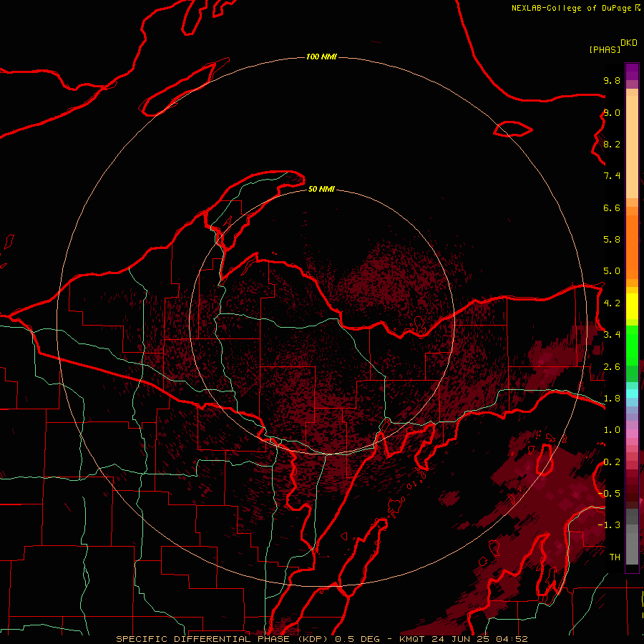
Task: Click the TH threshold label on legend
Action: coord(615,557)
